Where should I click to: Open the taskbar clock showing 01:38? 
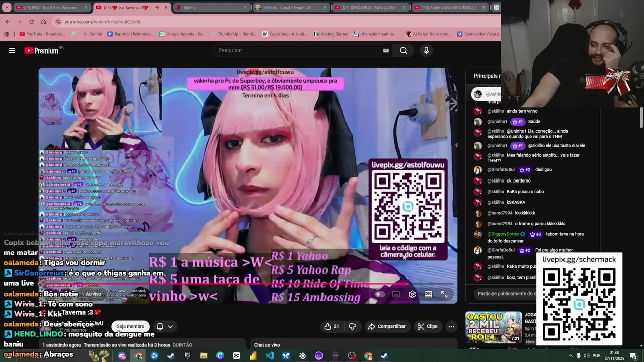614,356
